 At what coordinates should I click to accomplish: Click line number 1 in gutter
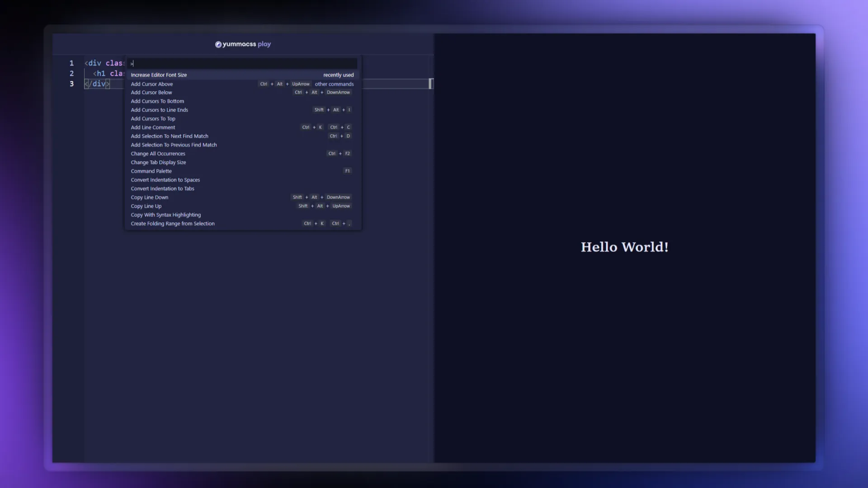(x=71, y=63)
